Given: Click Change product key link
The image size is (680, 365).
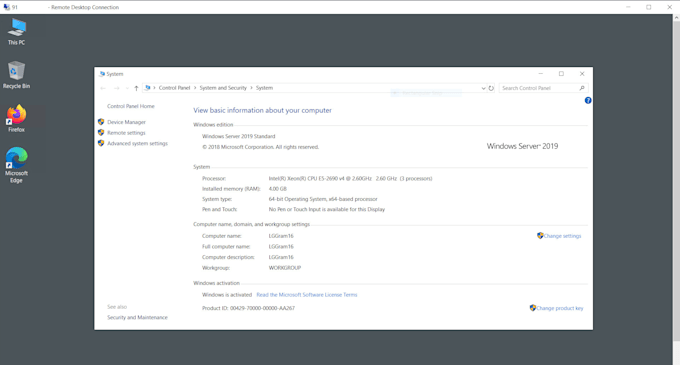Looking at the screenshot, I should pyautogui.click(x=560, y=308).
